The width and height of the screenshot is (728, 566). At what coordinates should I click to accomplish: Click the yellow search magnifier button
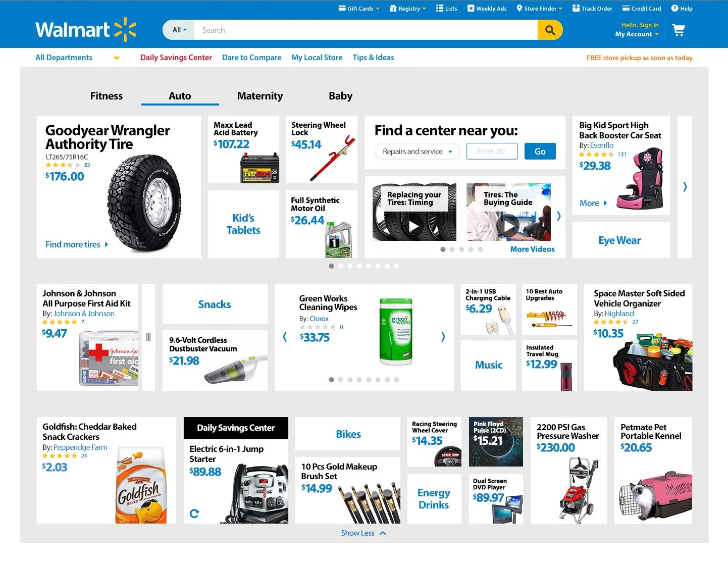coord(550,30)
